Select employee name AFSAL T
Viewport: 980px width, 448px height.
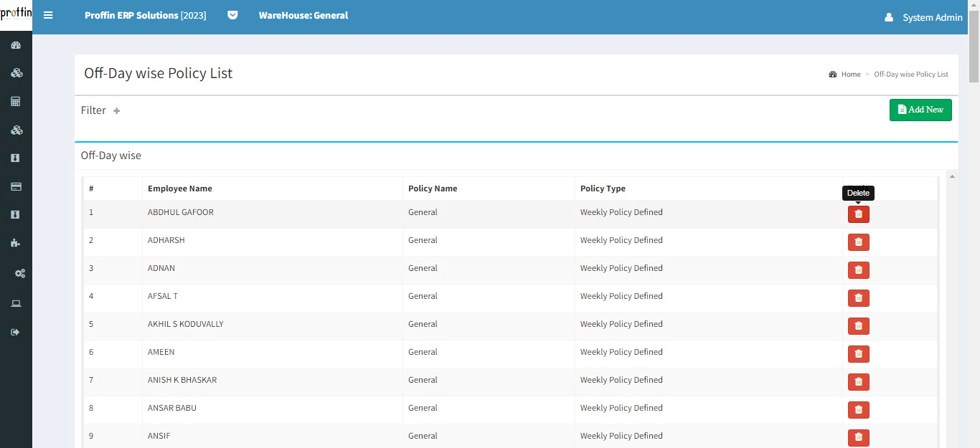[x=163, y=296]
